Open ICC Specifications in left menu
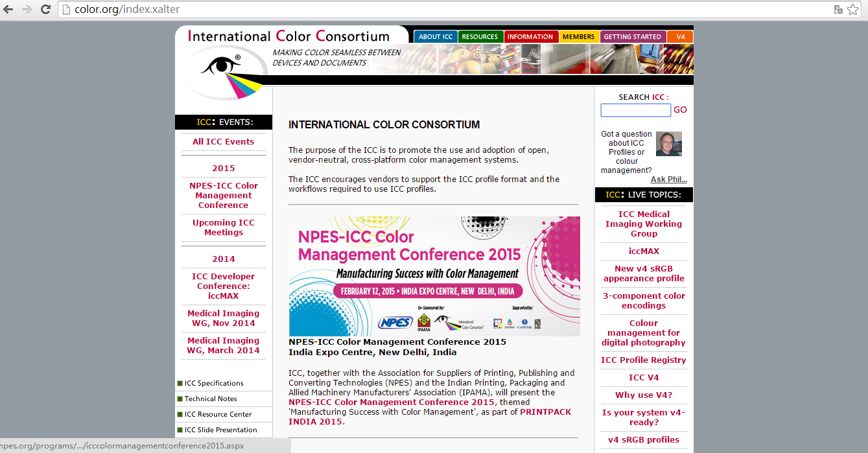The height and width of the screenshot is (453, 868). point(214,383)
